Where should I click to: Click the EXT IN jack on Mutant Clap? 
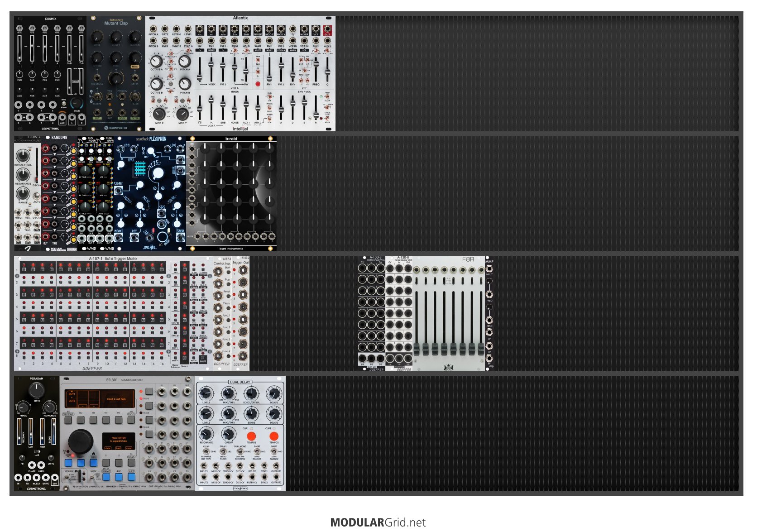(135, 77)
